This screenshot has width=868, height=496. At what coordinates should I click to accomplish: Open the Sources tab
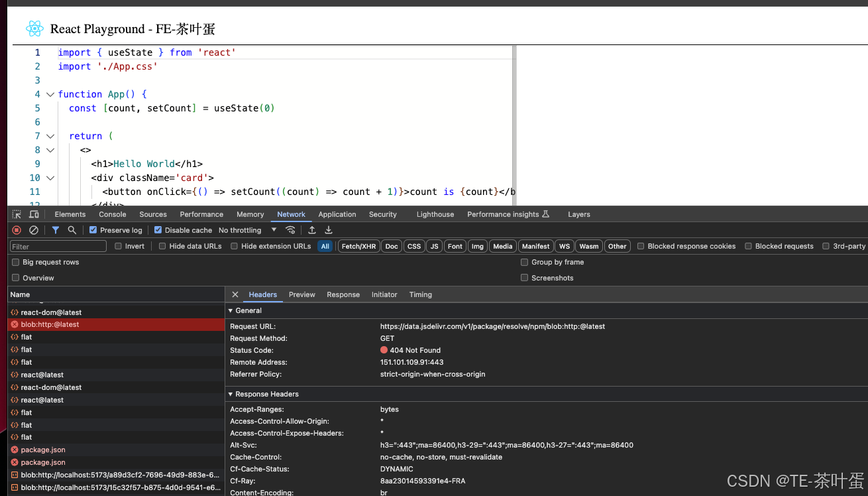point(153,214)
